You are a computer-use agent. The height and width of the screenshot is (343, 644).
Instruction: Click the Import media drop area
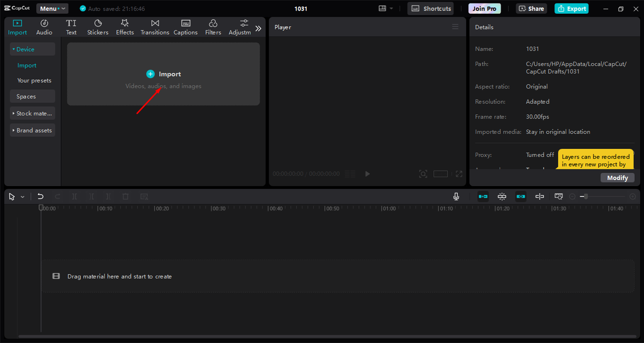164,74
